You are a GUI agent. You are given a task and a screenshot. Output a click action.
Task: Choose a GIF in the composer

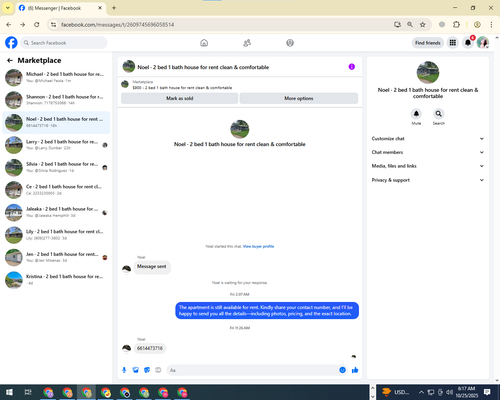click(x=158, y=370)
